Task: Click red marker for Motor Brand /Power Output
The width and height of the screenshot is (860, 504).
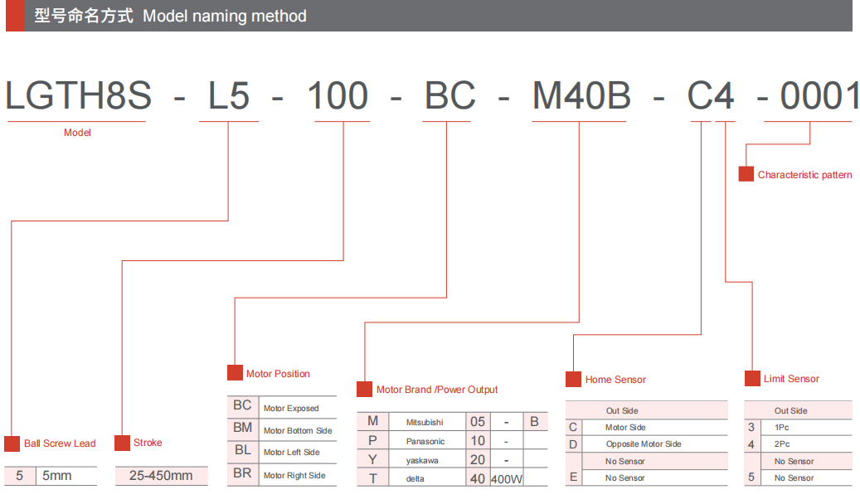Action: [364, 389]
